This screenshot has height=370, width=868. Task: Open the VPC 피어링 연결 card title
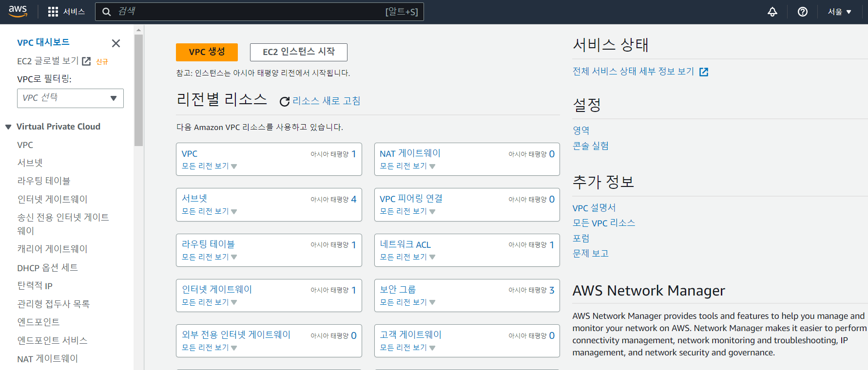[411, 199]
